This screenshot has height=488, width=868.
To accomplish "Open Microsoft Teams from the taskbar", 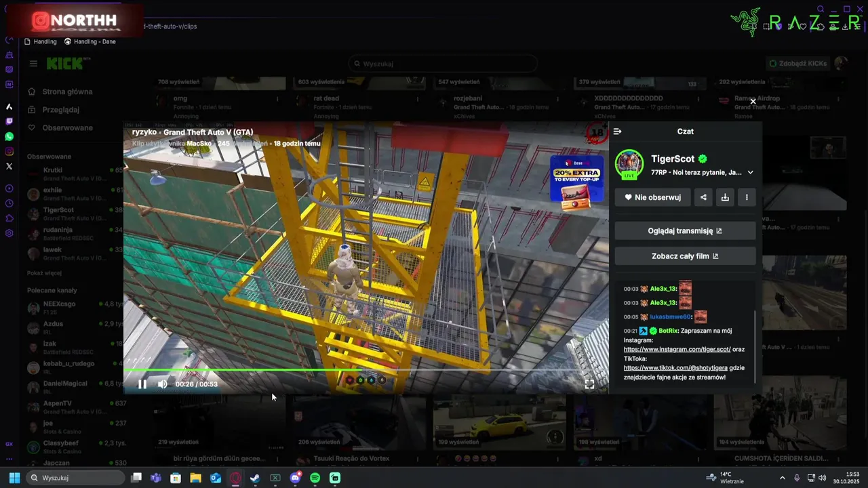I will pos(156,478).
